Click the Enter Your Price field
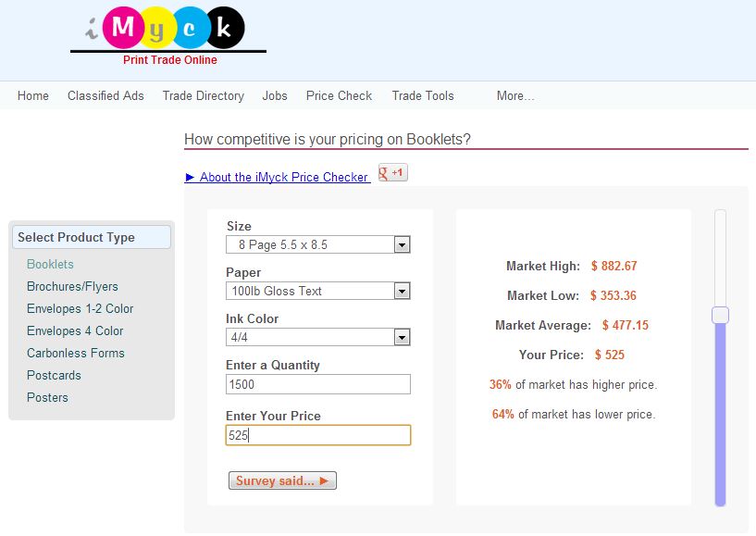 click(317, 434)
